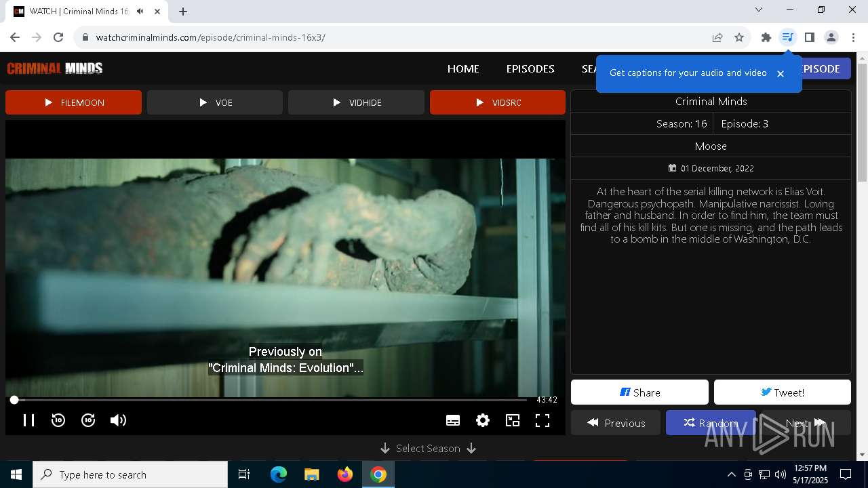This screenshot has width=868, height=488.
Task: Open tab search dropdown chevron
Action: [x=759, y=9]
